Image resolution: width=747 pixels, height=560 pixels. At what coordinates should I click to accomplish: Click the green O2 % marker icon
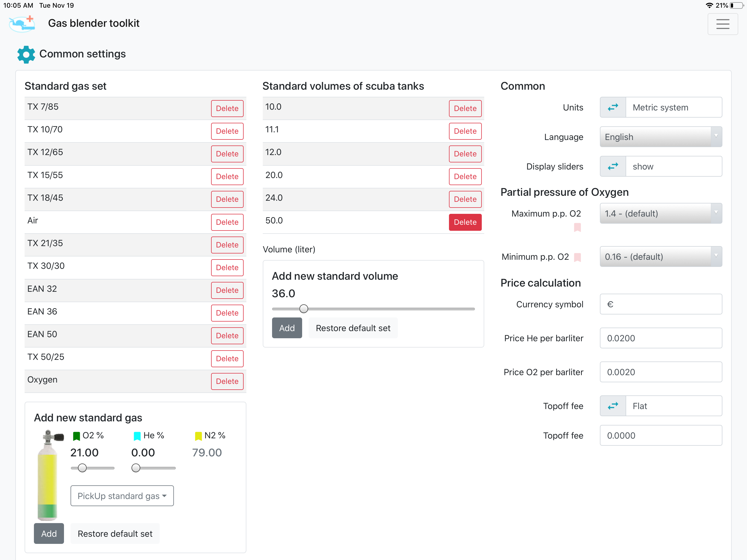76,436
